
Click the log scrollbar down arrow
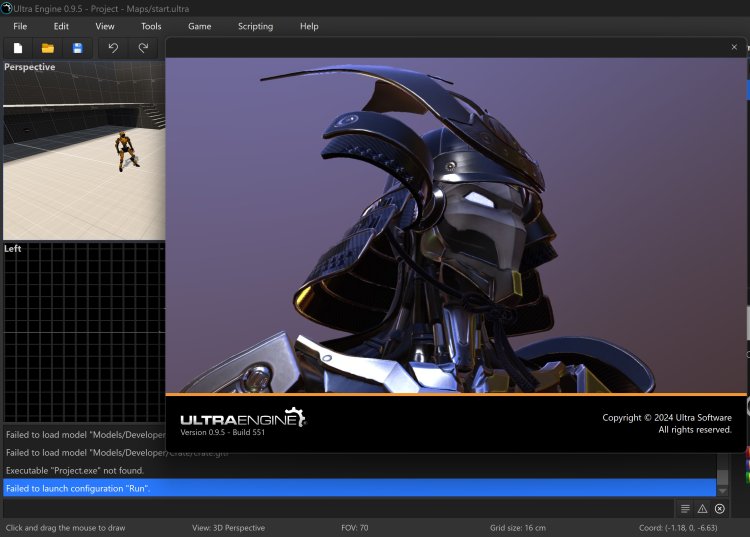723,491
